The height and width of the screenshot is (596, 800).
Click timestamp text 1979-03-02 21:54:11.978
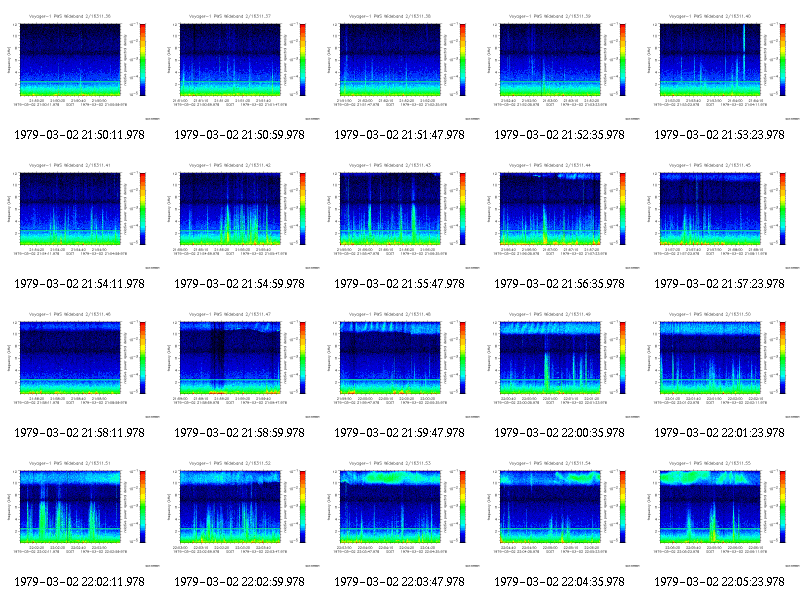click(x=80, y=284)
